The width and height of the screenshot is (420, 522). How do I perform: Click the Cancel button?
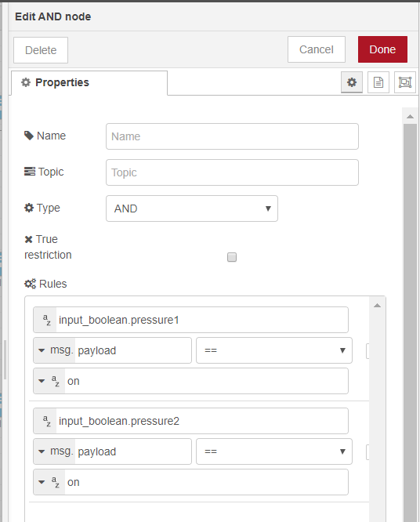tap(316, 49)
